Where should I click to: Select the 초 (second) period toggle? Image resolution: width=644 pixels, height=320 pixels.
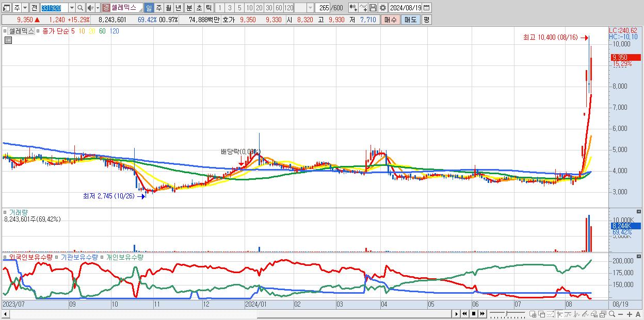(x=199, y=8)
